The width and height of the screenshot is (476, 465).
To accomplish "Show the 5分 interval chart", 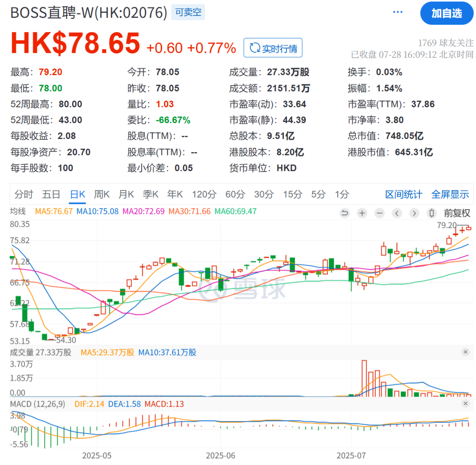I will click(x=319, y=194).
